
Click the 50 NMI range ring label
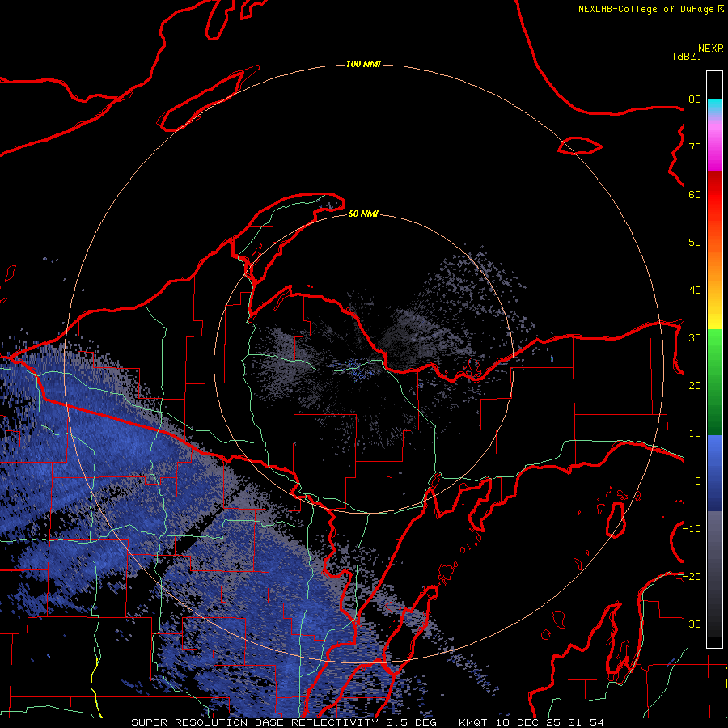tap(363, 214)
